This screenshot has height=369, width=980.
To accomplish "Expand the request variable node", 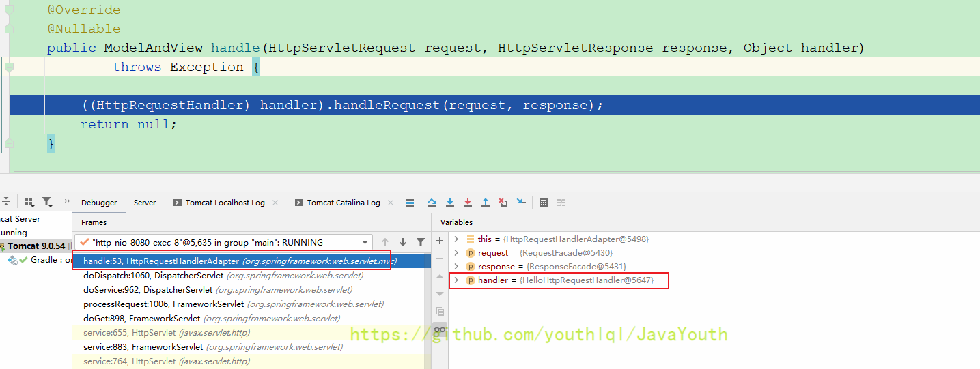I will click(x=456, y=253).
